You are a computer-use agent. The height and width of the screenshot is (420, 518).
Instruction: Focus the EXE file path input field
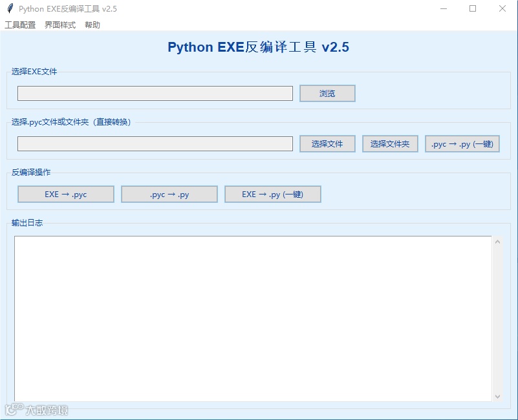coord(155,94)
